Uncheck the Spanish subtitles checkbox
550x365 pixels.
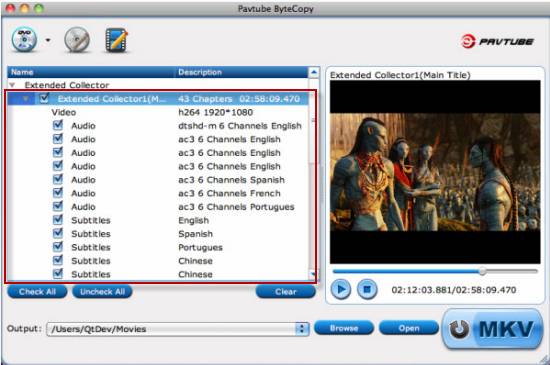pyautogui.click(x=58, y=233)
